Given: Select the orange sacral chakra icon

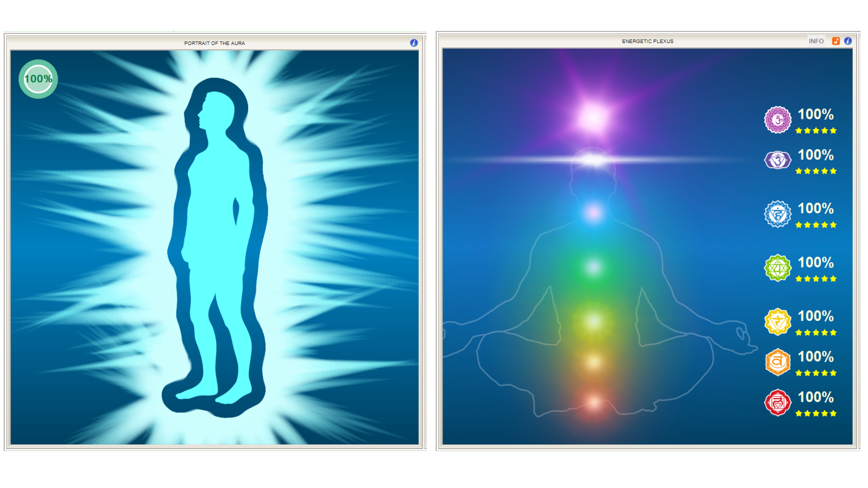Looking at the screenshot, I should tap(777, 362).
